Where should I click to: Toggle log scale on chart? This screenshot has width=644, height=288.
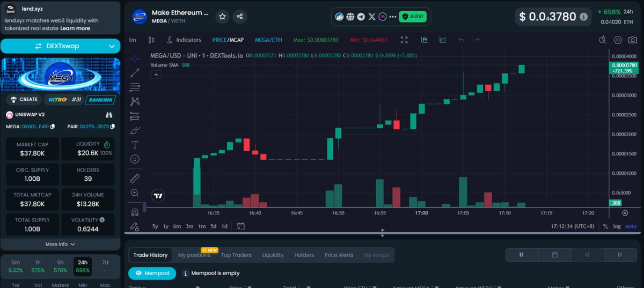[617, 226]
